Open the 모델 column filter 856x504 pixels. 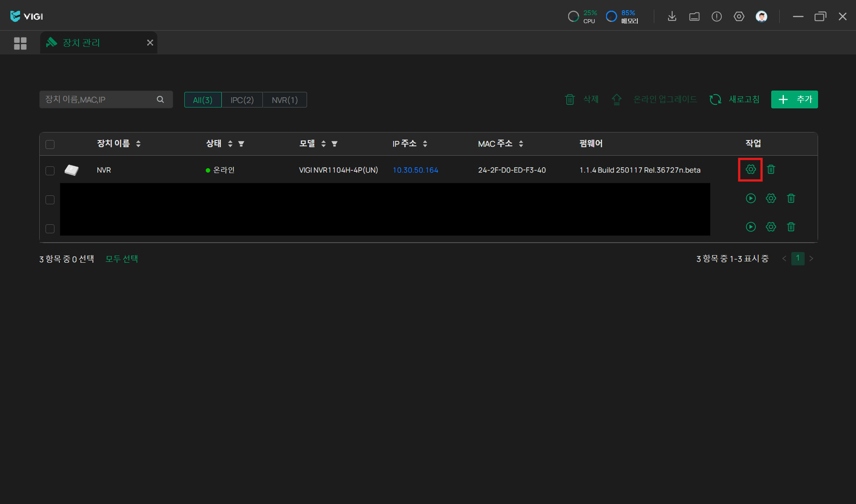click(x=334, y=144)
